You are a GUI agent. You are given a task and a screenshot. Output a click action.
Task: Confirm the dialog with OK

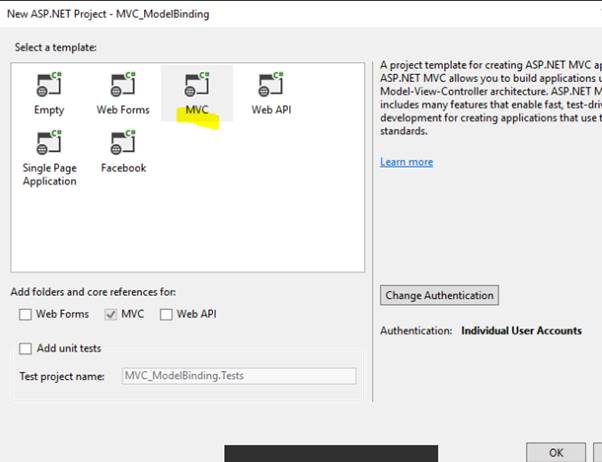pos(556,452)
